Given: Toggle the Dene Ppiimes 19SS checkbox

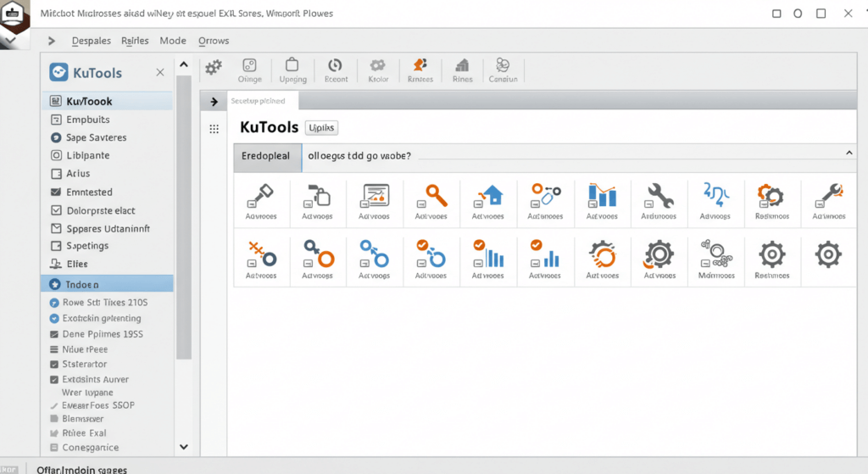Looking at the screenshot, I should (54, 334).
